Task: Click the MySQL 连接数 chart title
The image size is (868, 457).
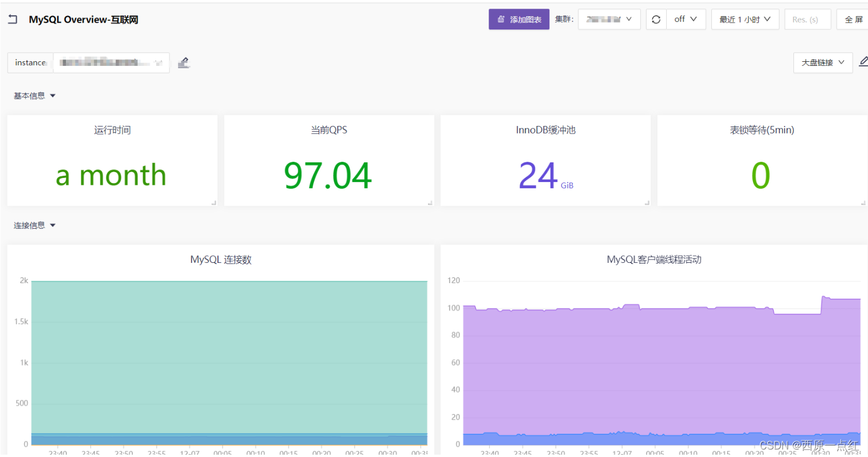Action: pos(221,260)
